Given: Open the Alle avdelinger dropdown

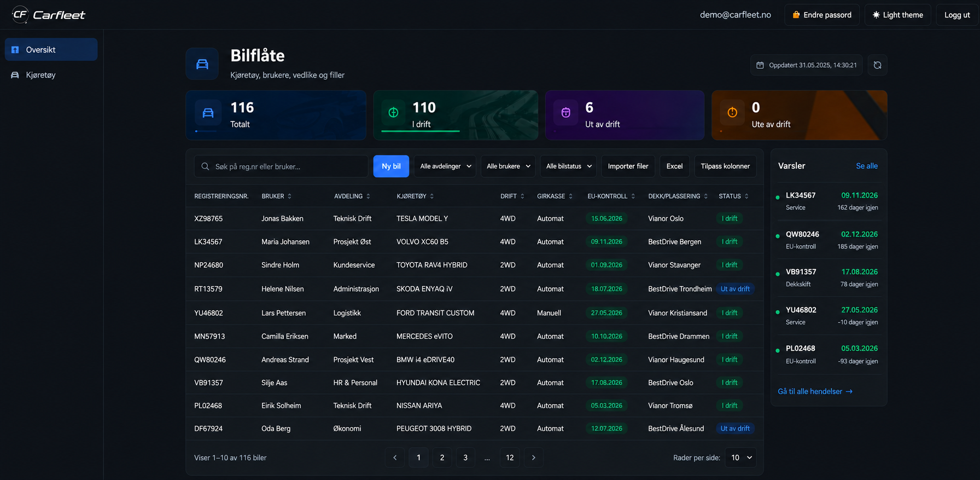Looking at the screenshot, I should click(x=445, y=166).
